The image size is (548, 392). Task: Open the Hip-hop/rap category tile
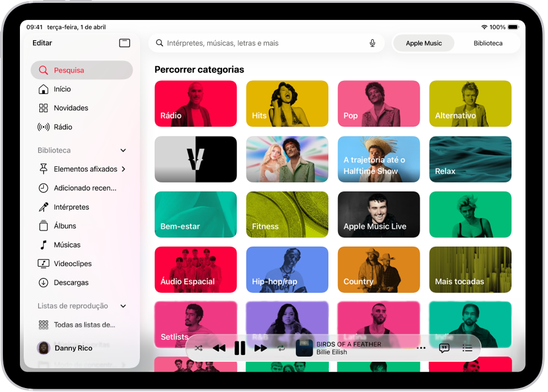[x=287, y=270]
